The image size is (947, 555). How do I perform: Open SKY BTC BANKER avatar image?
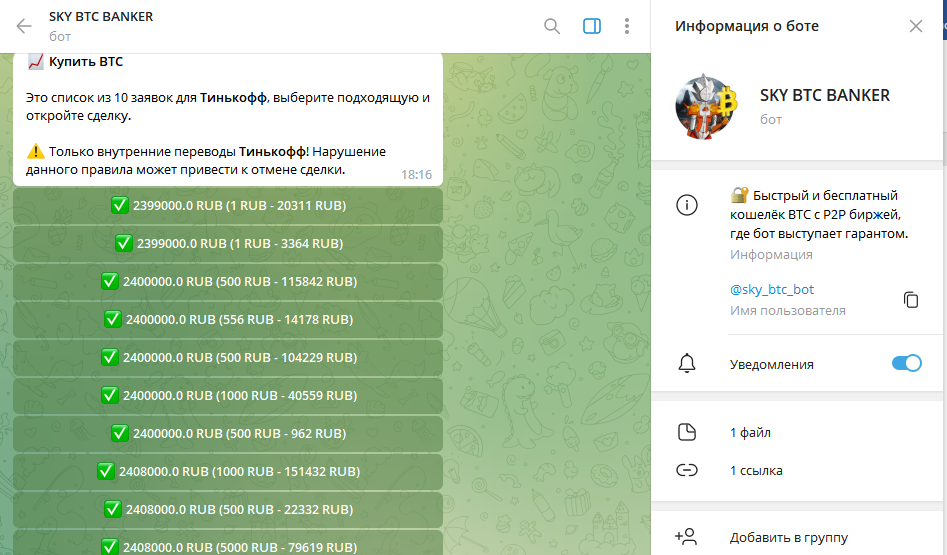707,107
